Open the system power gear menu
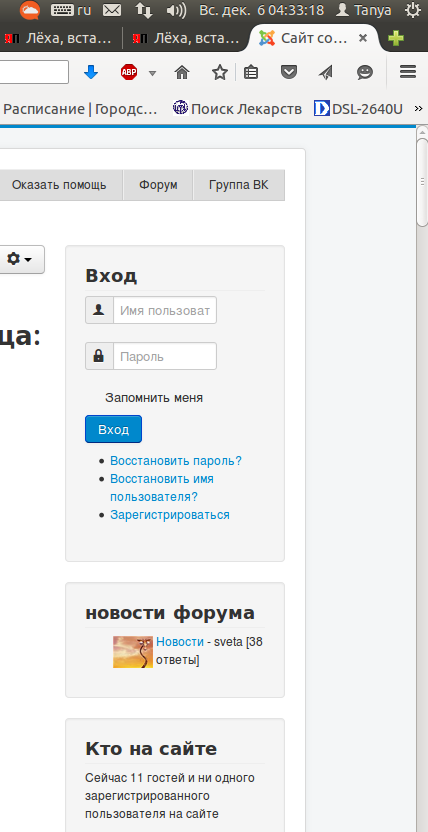 click(x=413, y=10)
